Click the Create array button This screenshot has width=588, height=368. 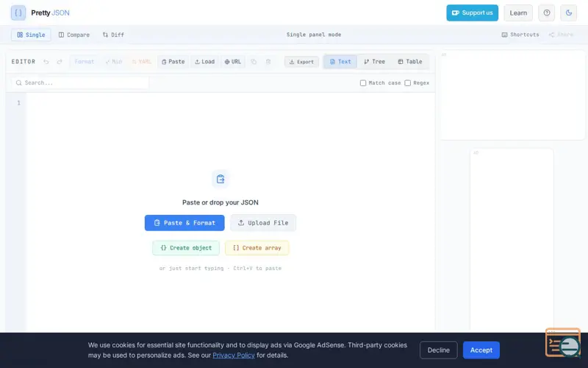pyautogui.click(x=257, y=248)
